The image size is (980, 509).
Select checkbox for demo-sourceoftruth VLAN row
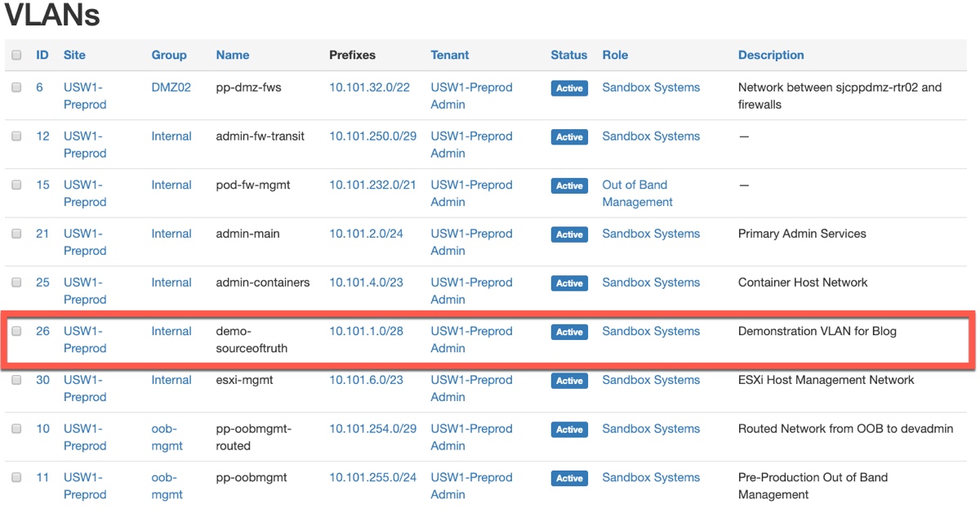pyautogui.click(x=16, y=332)
